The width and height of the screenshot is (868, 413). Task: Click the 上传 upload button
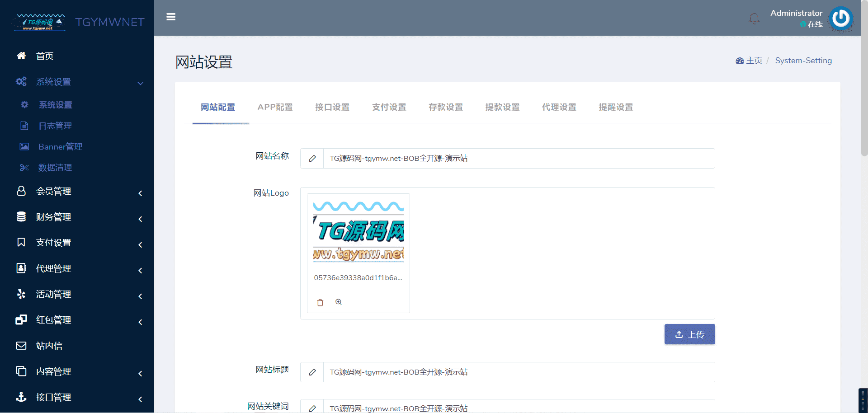(689, 334)
